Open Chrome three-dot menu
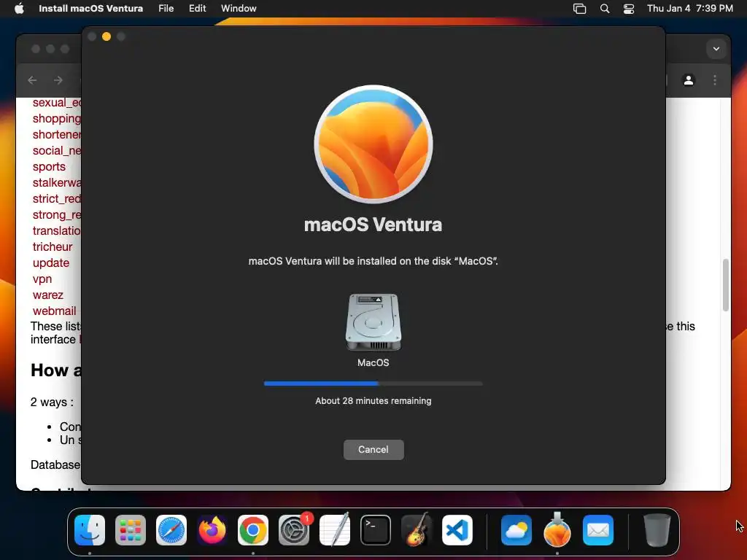Image resolution: width=747 pixels, height=560 pixels. coord(715,80)
